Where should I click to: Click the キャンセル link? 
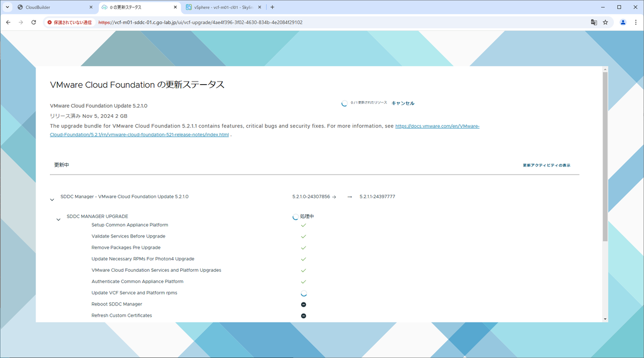tap(402, 103)
